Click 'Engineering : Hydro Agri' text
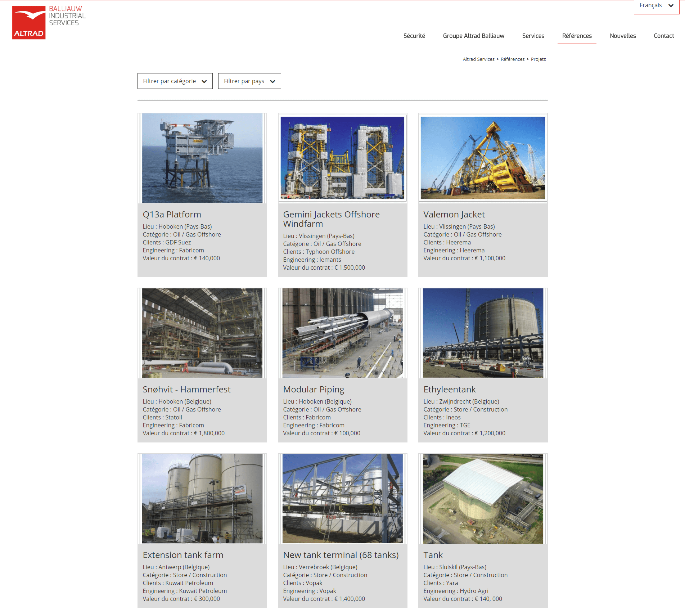Viewport: 685px width, 616px height. pos(456,591)
